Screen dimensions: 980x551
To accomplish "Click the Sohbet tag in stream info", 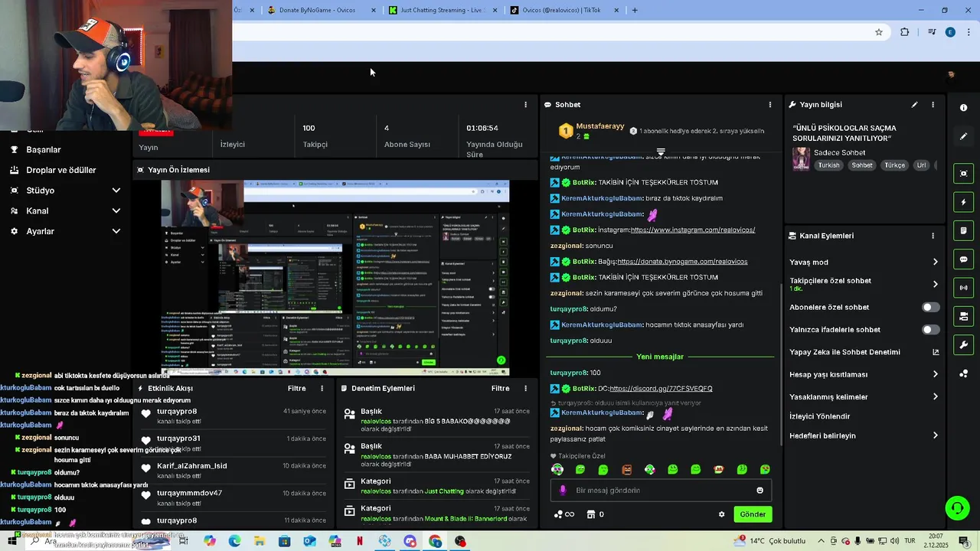I will pyautogui.click(x=862, y=165).
